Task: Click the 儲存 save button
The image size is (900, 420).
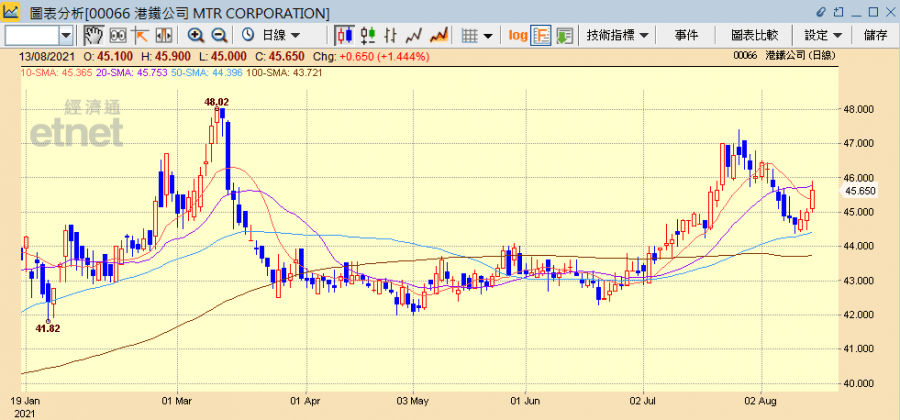Action: (x=875, y=35)
